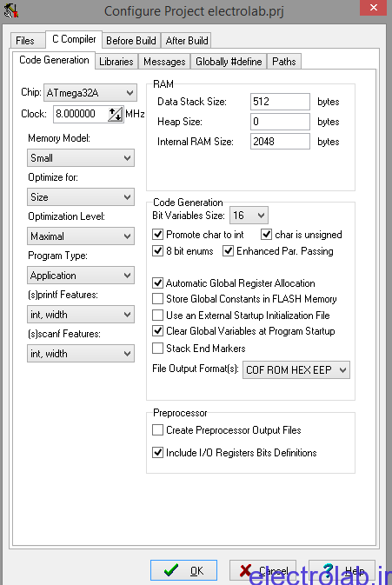Click the clock frequency stepper arrows icon
The image size is (392, 585).
pyautogui.click(x=116, y=114)
